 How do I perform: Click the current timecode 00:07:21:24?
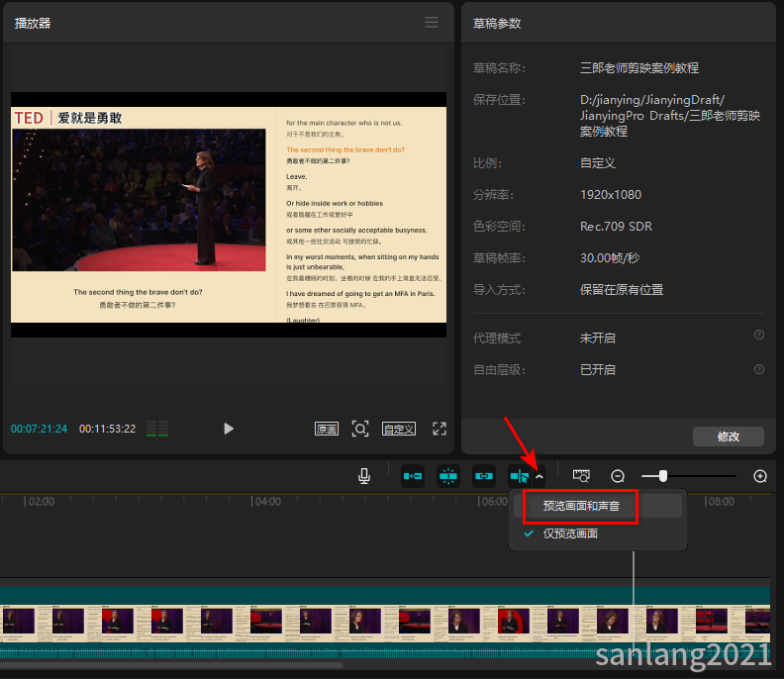[39, 429]
